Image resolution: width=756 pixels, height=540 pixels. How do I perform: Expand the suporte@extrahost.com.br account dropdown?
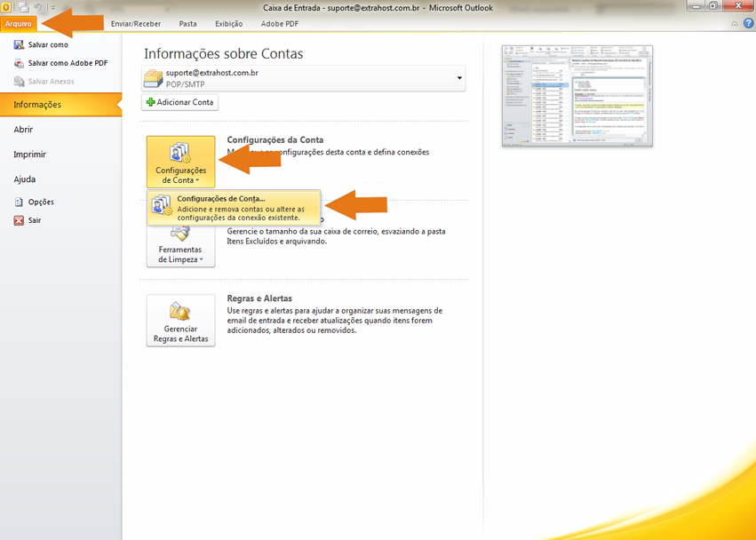[x=459, y=78]
